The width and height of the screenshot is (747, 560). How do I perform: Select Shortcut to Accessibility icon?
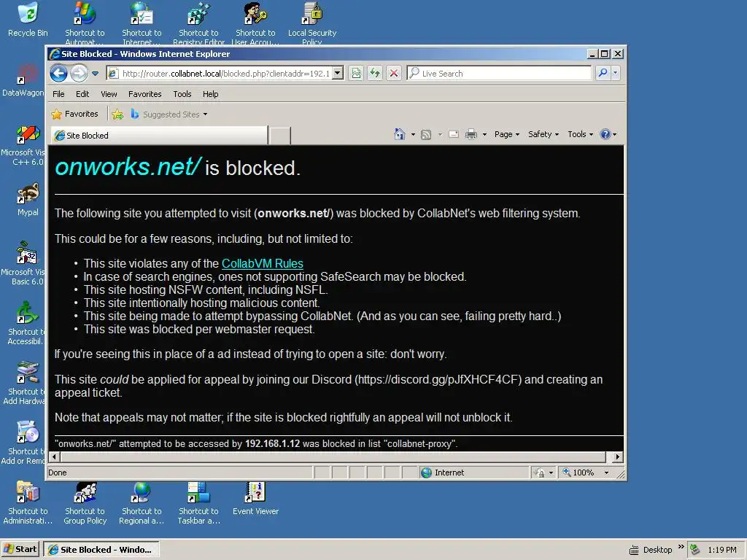(x=26, y=323)
